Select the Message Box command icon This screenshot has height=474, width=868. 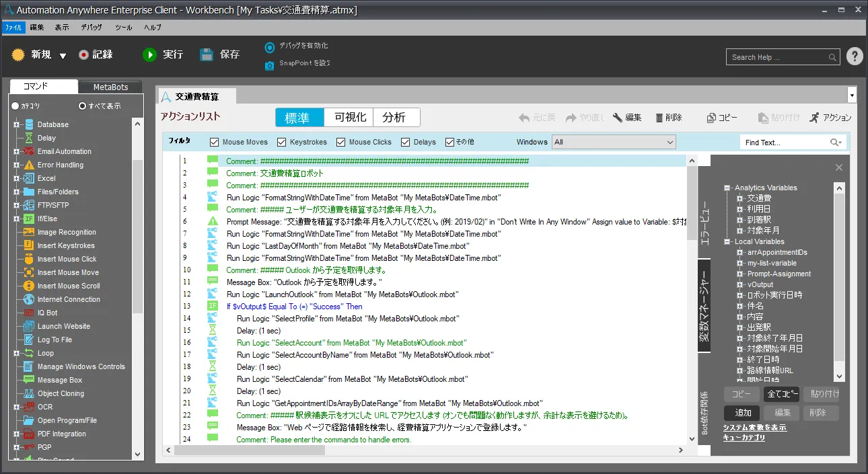click(28, 380)
